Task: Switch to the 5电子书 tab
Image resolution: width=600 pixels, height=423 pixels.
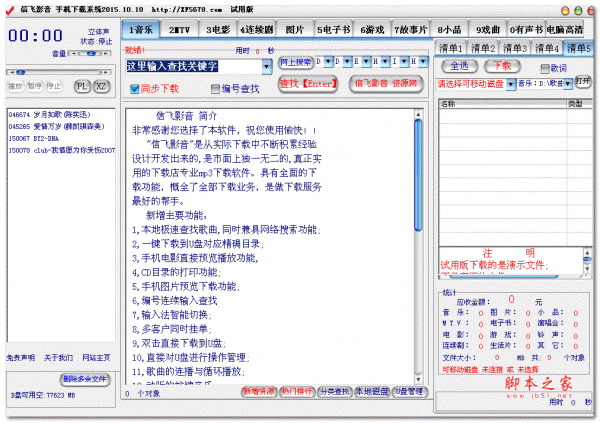Action: pos(333,30)
